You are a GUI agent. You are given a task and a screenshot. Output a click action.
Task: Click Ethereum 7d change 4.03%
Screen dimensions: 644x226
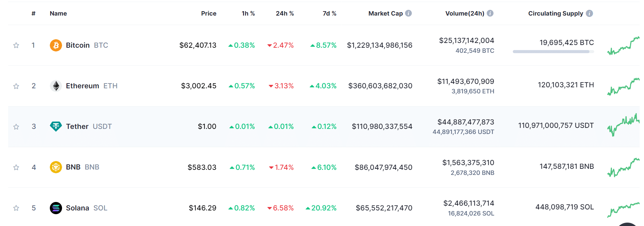coord(323,86)
